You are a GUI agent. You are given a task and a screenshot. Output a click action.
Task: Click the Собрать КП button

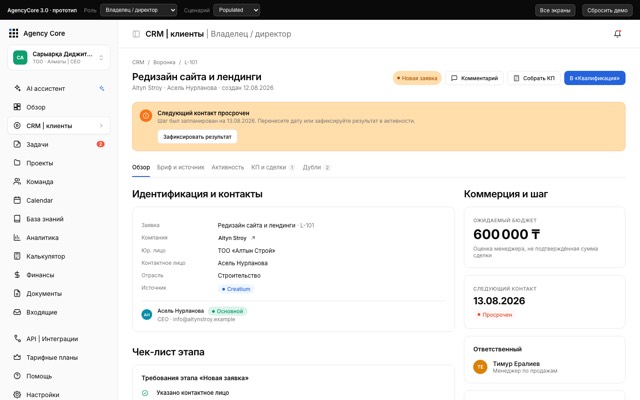point(534,78)
